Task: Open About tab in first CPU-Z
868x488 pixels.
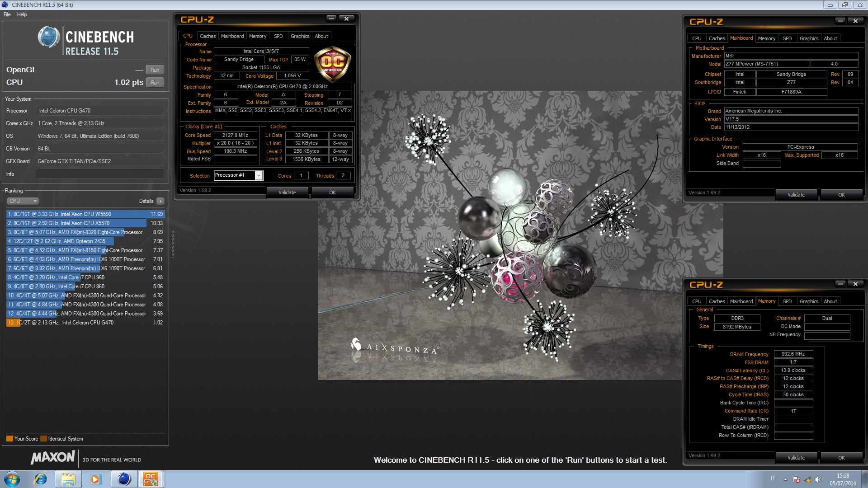Action: point(321,36)
